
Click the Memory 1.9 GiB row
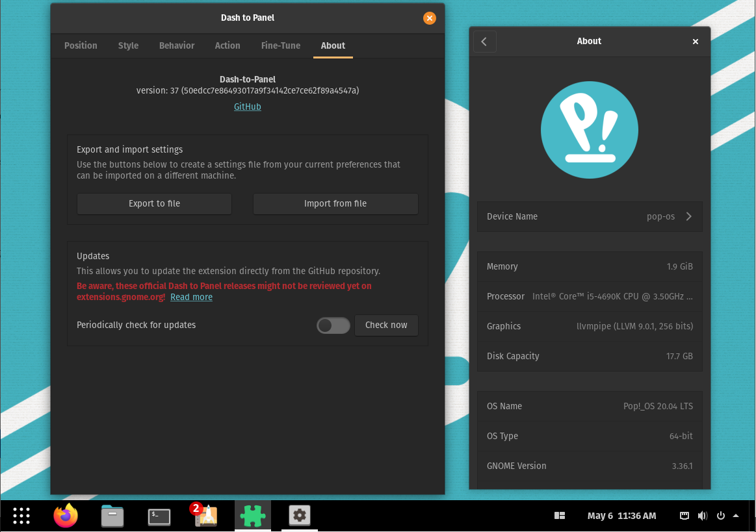[590, 266]
